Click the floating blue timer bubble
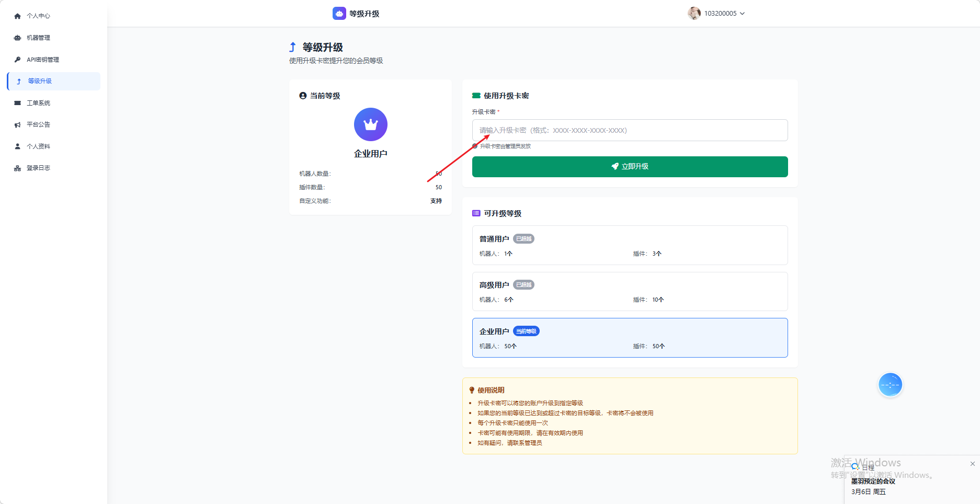 coord(890,385)
